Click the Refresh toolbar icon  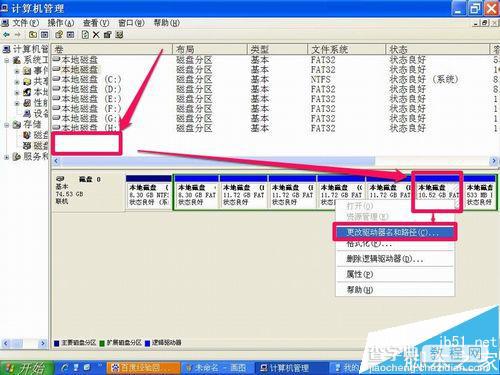tap(85, 35)
